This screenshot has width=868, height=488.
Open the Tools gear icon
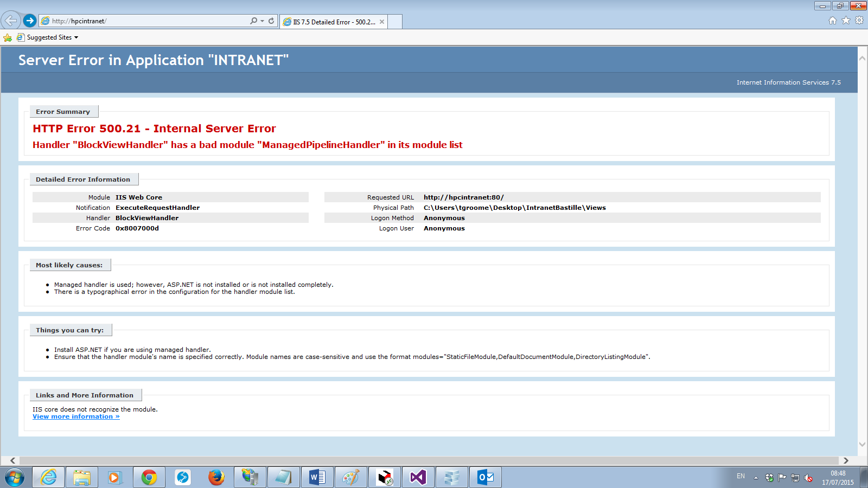tap(859, 21)
